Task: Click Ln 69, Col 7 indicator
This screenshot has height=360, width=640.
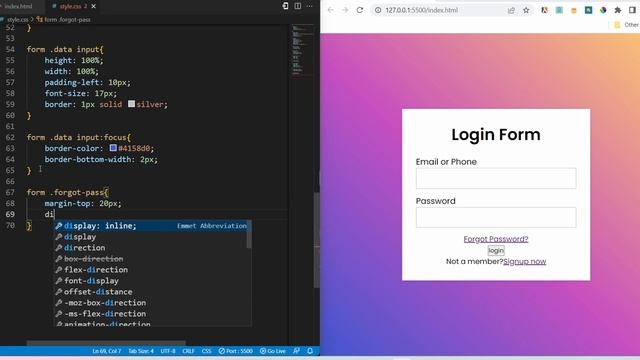Action: 107,351
